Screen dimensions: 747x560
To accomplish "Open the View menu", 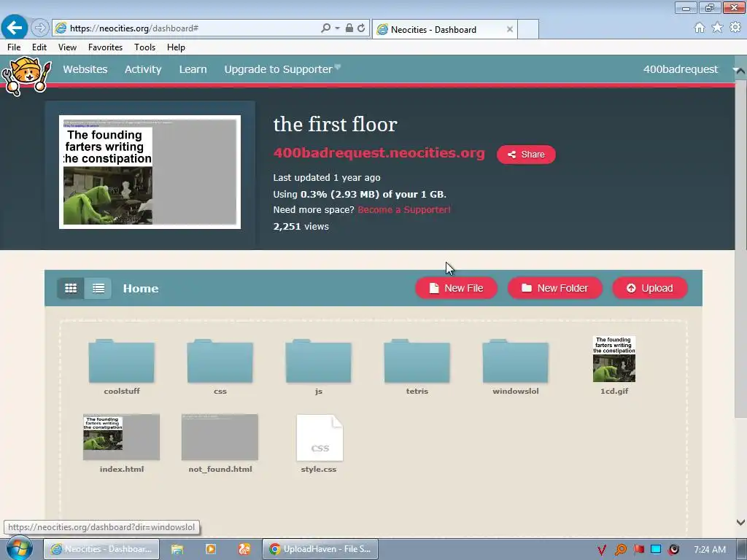I will tap(67, 47).
